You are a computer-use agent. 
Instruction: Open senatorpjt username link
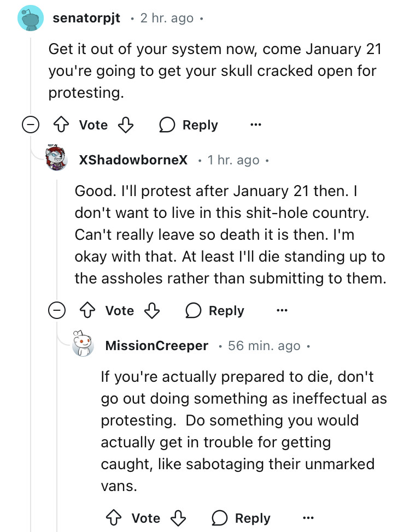pyautogui.click(x=87, y=18)
